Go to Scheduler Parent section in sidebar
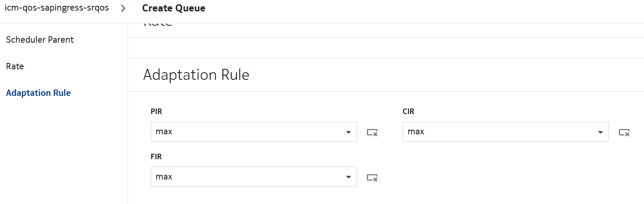The width and height of the screenshot is (644, 204). [x=40, y=40]
